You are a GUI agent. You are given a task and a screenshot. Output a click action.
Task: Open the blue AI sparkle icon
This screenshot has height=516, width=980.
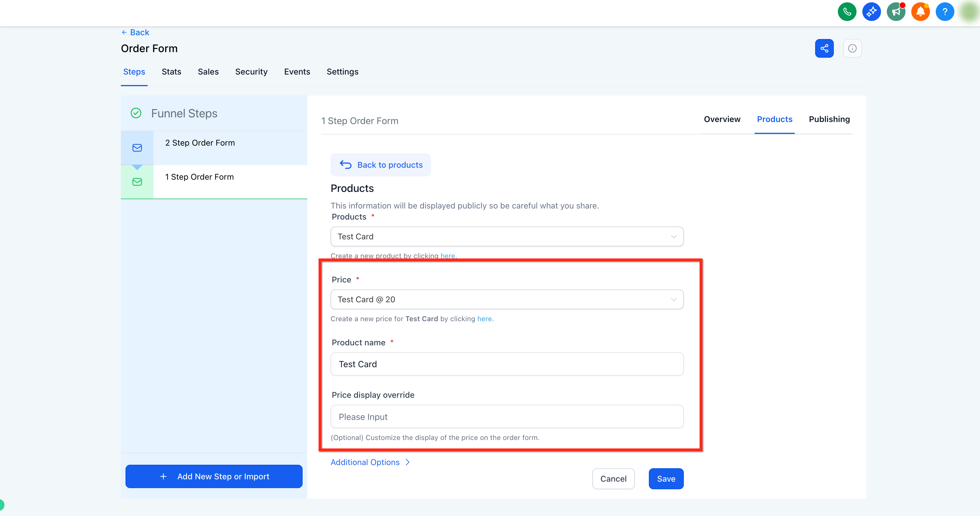871,12
